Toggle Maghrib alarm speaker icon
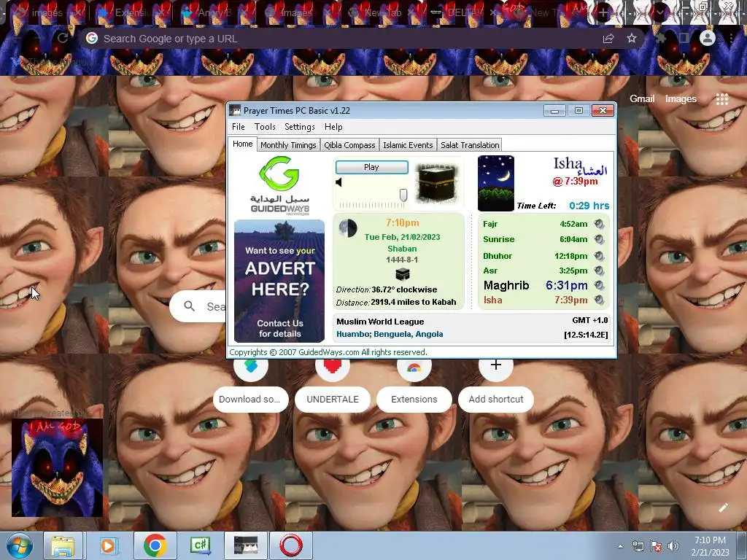Screen dimensions: 747x560 (x=600, y=285)
